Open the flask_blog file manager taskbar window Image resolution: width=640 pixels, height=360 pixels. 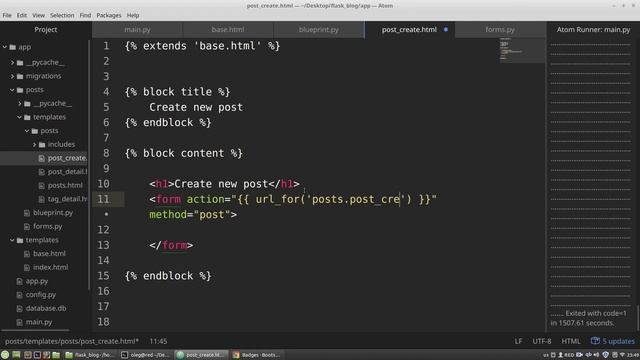(90, 355)
